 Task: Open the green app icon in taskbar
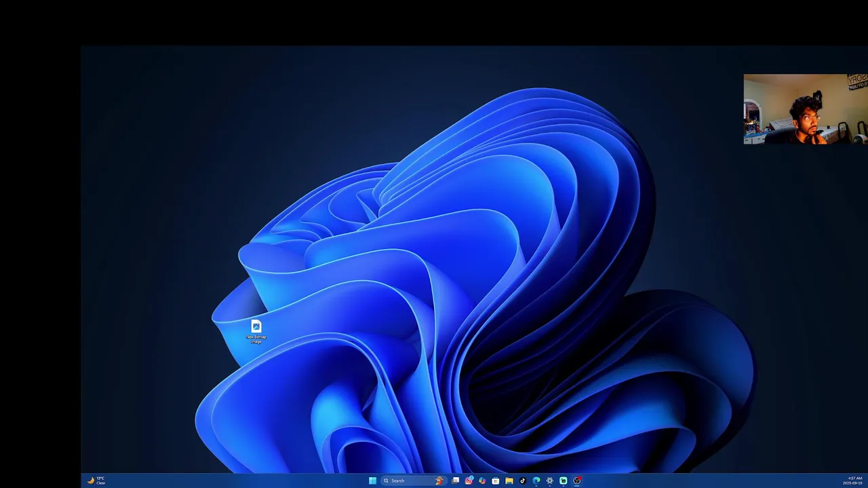point(564,481)
